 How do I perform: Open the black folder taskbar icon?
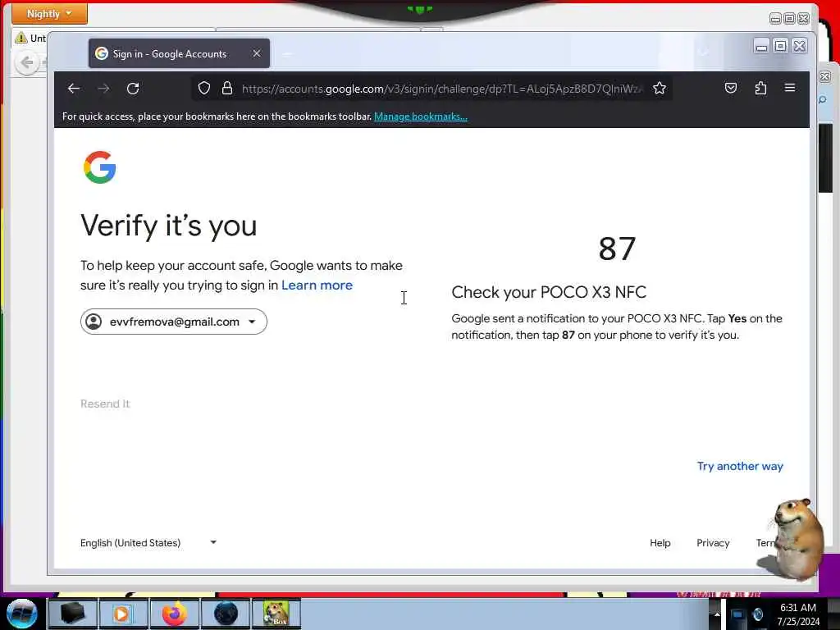(x=72, y=614)
